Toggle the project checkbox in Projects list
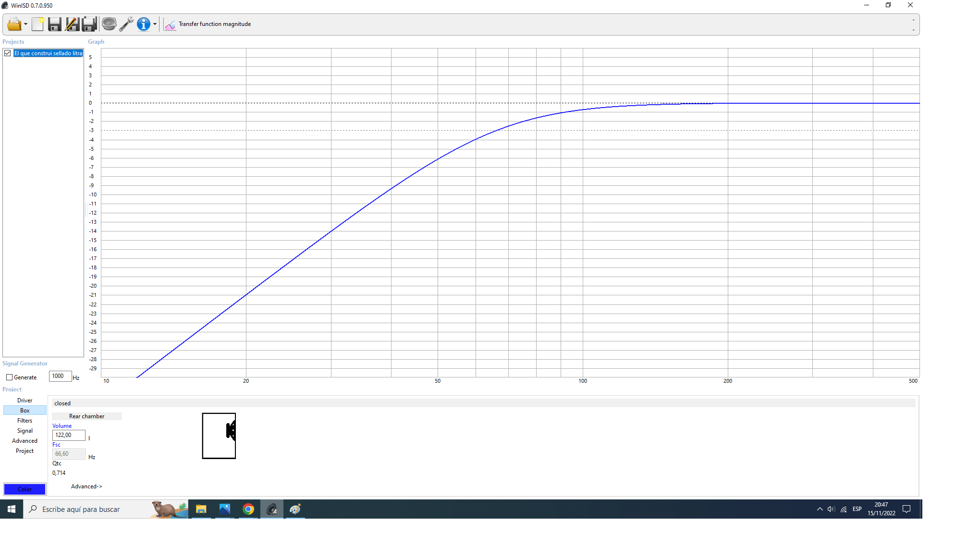The width and height of the screenshot is (980, 558). pos(8,53)
